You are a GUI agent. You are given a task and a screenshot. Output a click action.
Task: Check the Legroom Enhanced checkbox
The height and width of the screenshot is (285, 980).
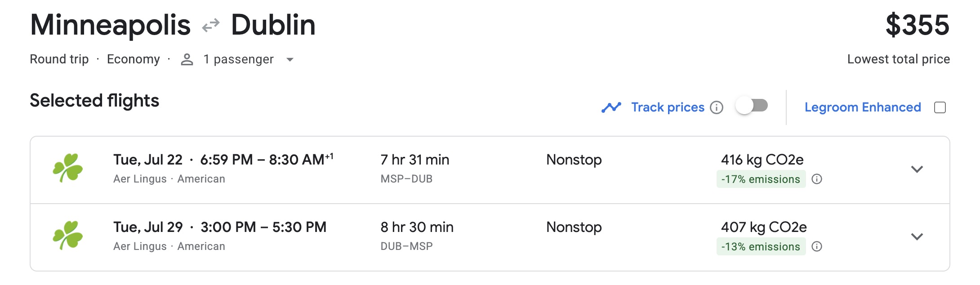(x=940, y=107)
